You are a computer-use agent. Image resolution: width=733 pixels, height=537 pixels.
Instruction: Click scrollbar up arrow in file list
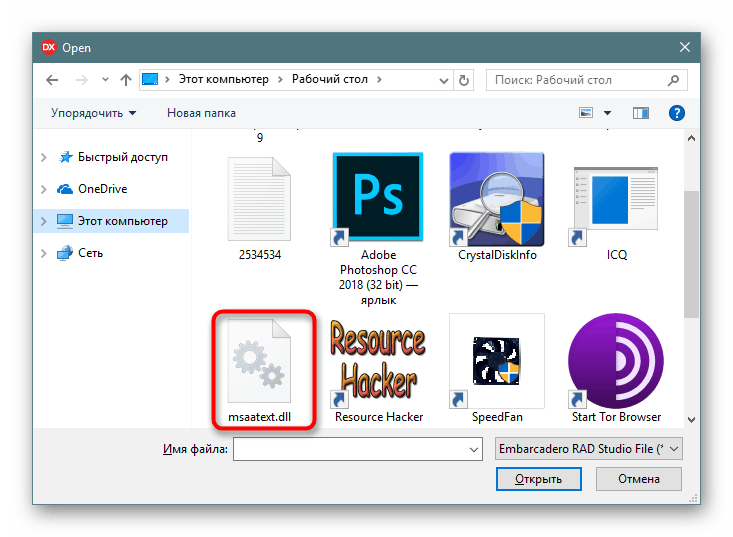691,138
